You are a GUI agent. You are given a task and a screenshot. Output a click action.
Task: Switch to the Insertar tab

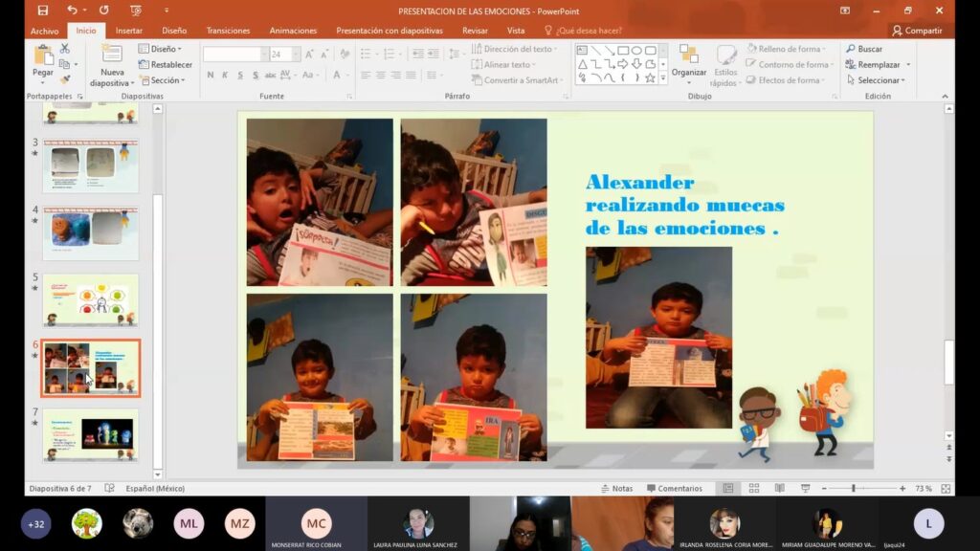point(129,31)
